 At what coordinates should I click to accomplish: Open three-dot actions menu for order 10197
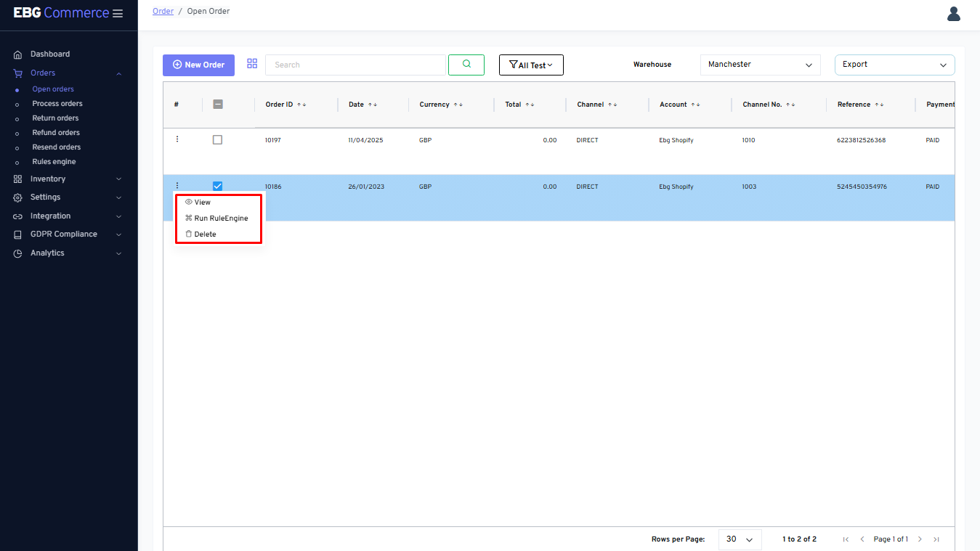177,139
